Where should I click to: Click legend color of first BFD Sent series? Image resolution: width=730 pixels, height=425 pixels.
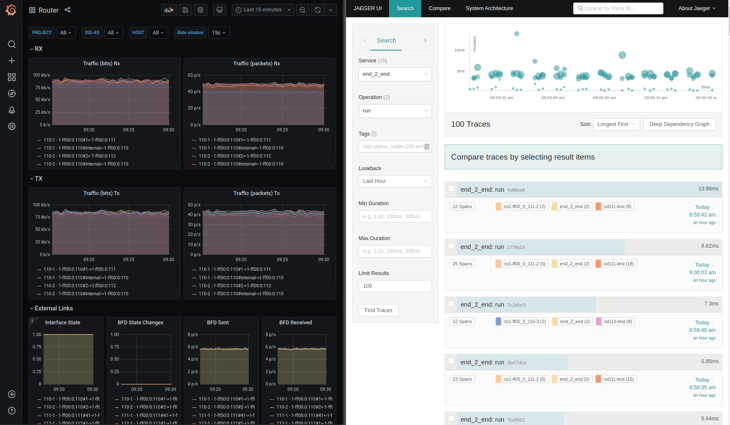click(195, 399)
